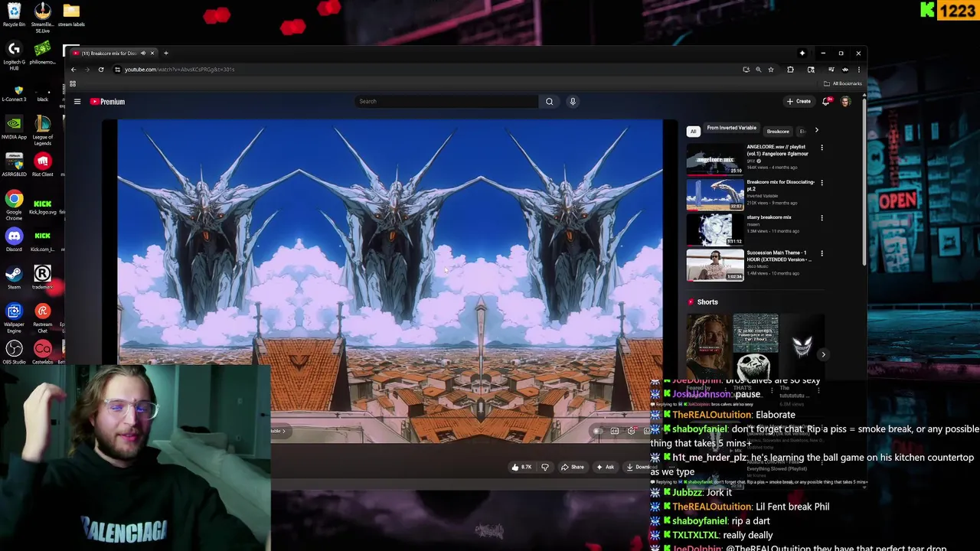
Task: Open Steam desktop shortcut
Action: pyautogui.click(x=14, y=277)
